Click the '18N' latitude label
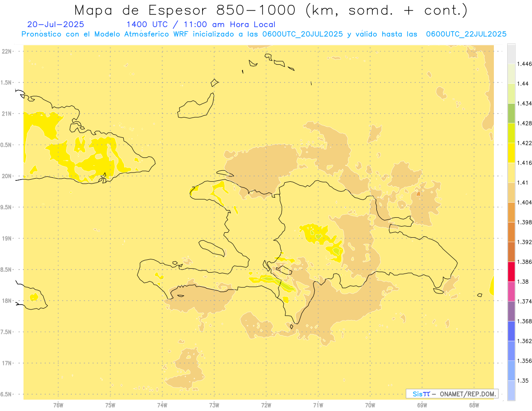The height and width of the screenshot is (411, 532). [x=7, y=301]
